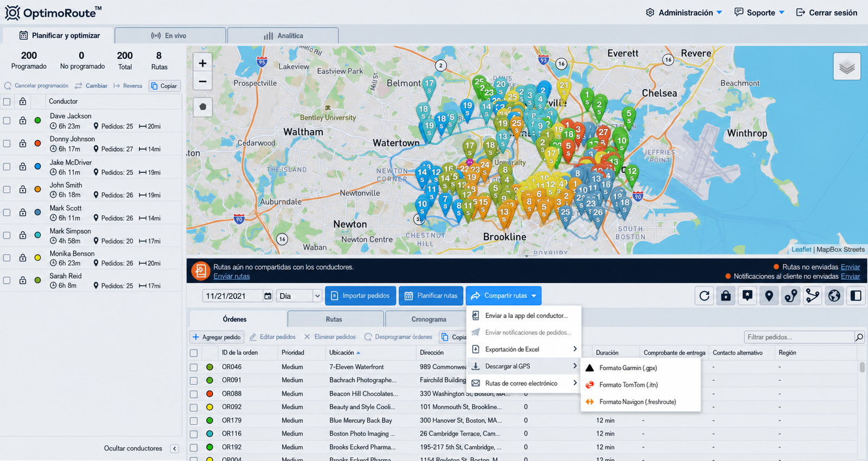The image size is (868, 461).
Task: Click Importar pedidos button
Action: (x=360, y=296)
